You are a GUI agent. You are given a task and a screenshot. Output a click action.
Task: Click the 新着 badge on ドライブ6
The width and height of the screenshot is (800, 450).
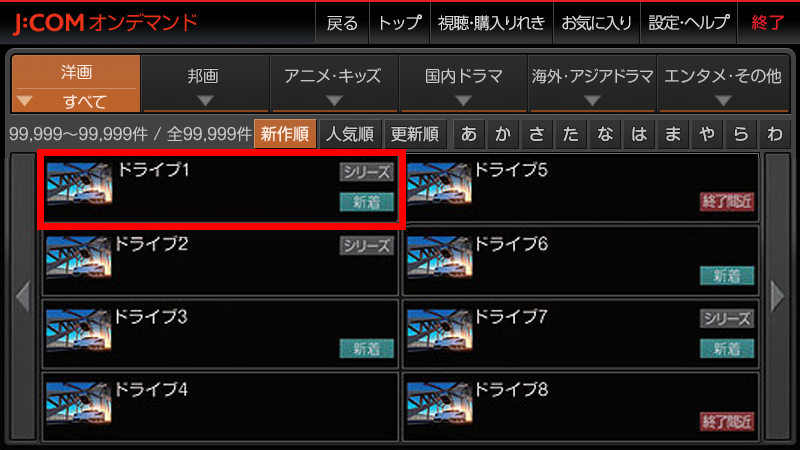[727, 276]
